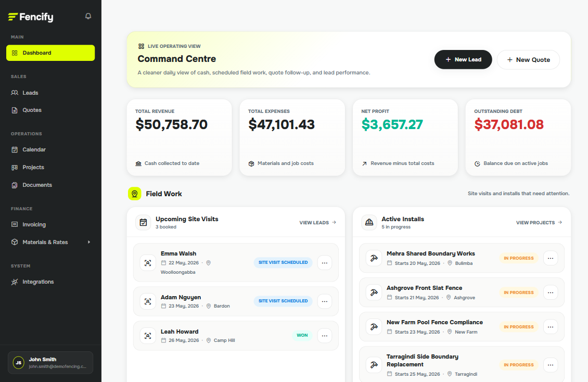Expand Materials & Rates submenu arrow

coord(89,242)
